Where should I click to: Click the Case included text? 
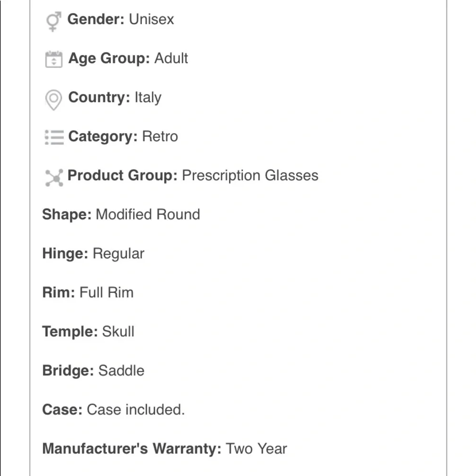(136, 409)
